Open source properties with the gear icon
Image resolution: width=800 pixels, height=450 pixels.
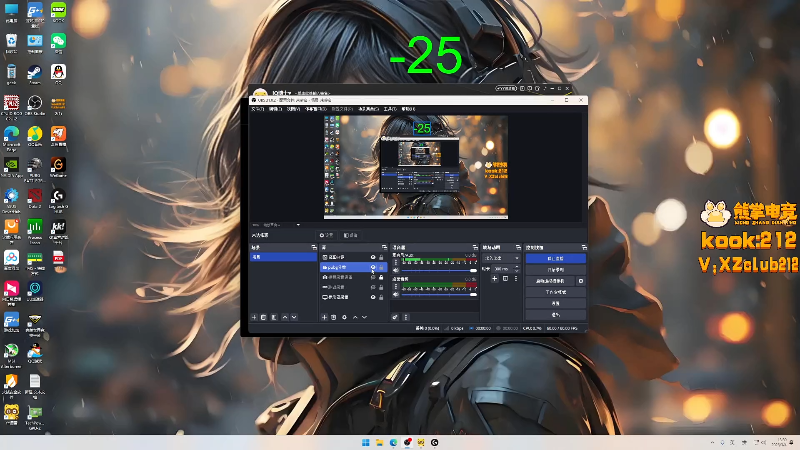pyautogui.click(x=344, y=317)
